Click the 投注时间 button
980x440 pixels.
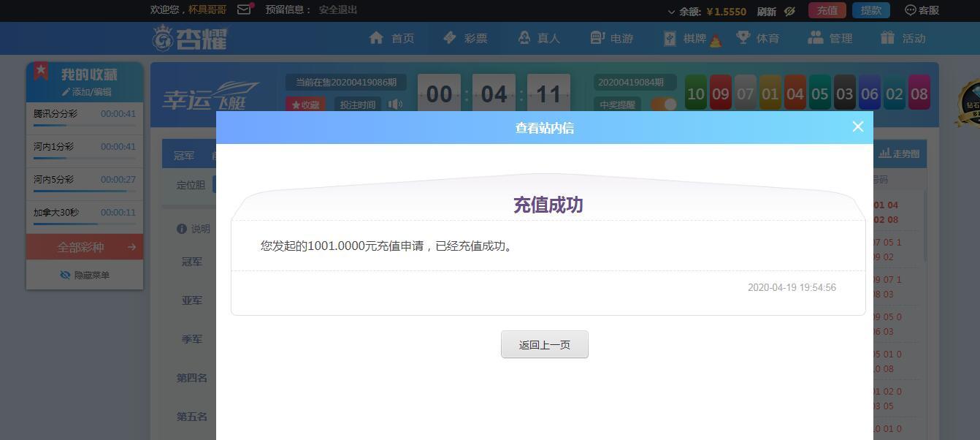click(x=357, y=105)
